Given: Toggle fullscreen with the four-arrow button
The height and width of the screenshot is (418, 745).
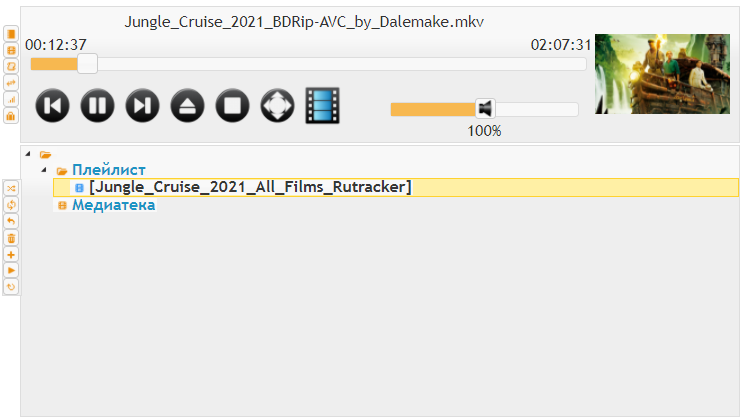Looking at the screenshot, I should [277, 105].
